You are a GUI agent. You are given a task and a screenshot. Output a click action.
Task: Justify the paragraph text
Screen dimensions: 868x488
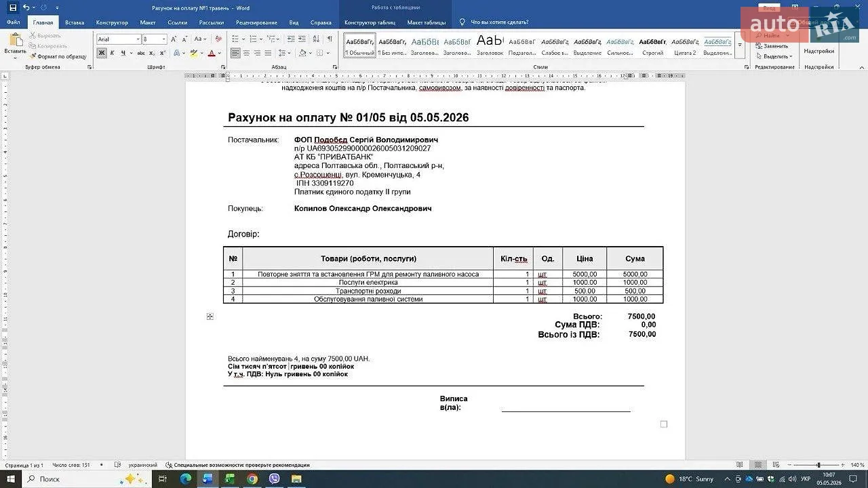coord(268,53)
